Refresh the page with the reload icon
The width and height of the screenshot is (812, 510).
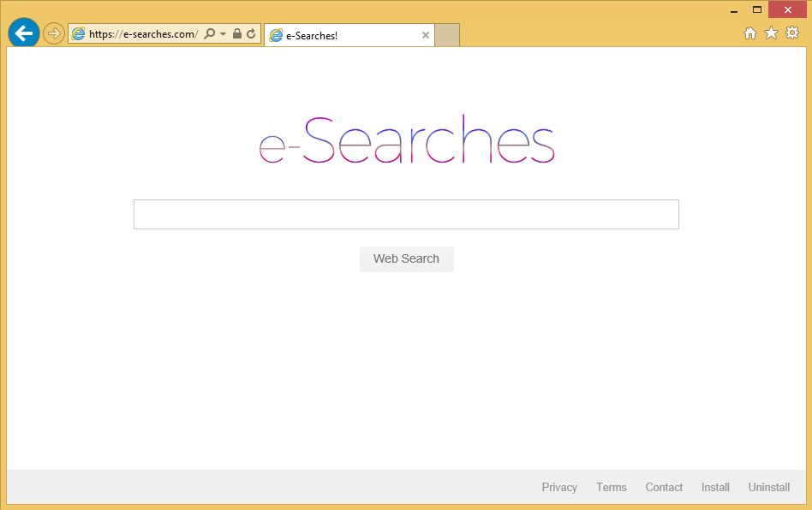click(251, 34)
